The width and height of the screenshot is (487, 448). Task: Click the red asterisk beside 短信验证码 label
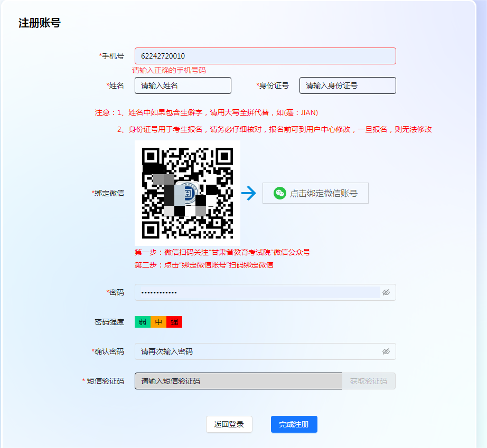click(83, 380)
